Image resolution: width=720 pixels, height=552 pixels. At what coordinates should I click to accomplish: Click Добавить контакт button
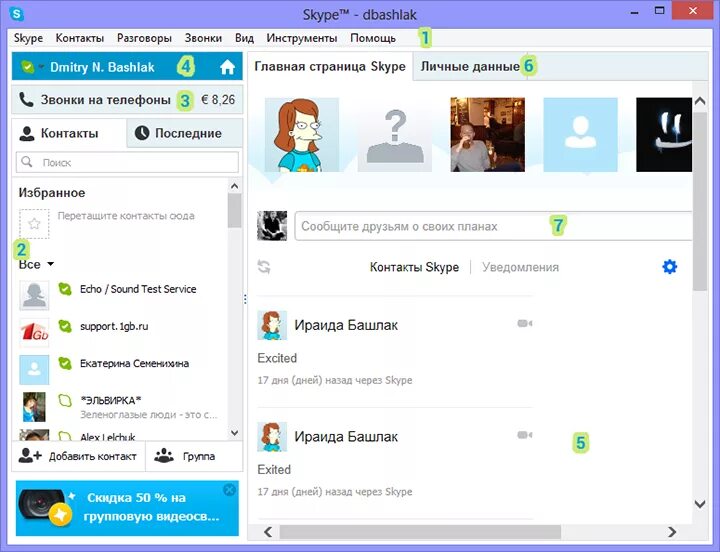tap(78, 456)
